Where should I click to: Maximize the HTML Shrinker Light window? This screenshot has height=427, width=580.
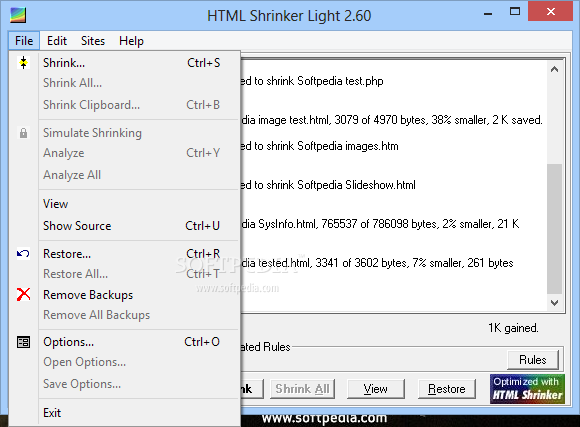(x=515, y=12)
